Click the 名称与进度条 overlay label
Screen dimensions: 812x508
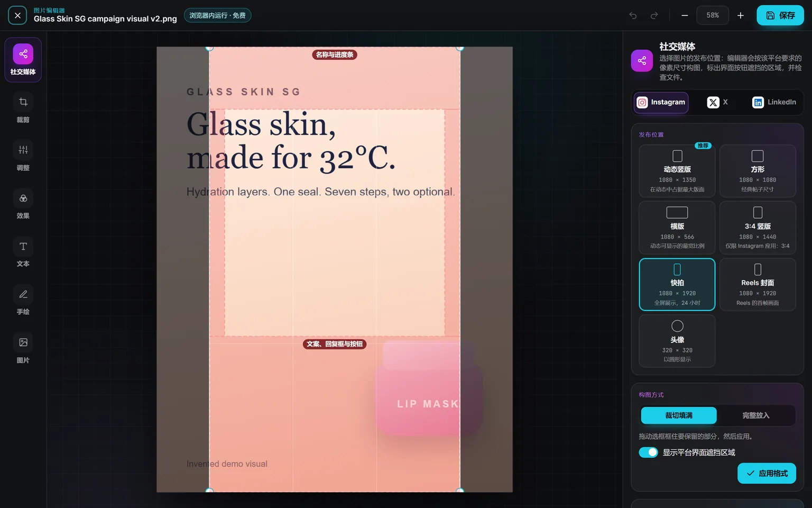[335, 55]
